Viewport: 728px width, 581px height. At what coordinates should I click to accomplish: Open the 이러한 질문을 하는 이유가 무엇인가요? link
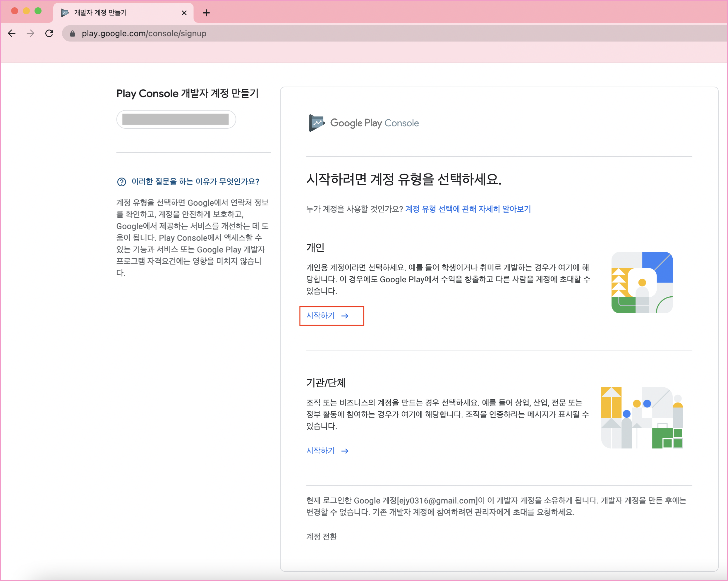click(x=195, y=182)
